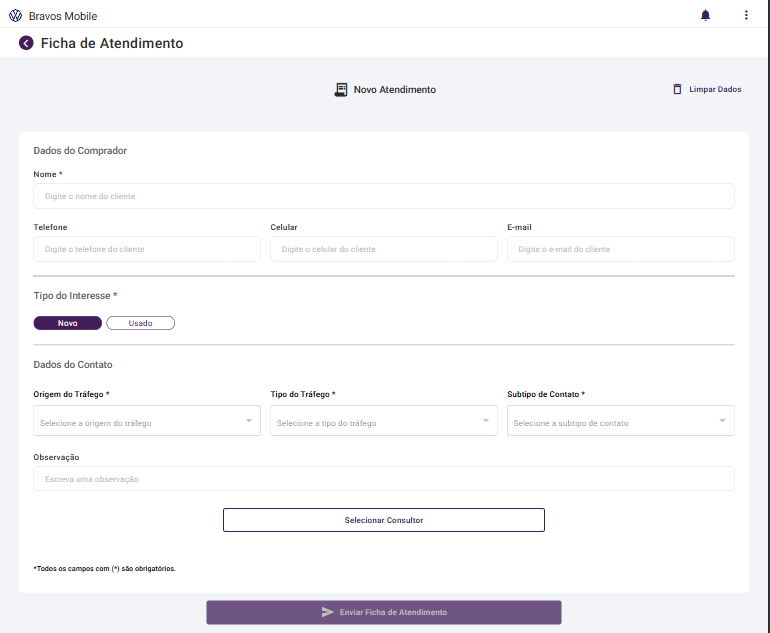Click the Novo Atendimento form icon

pos(340,90)
